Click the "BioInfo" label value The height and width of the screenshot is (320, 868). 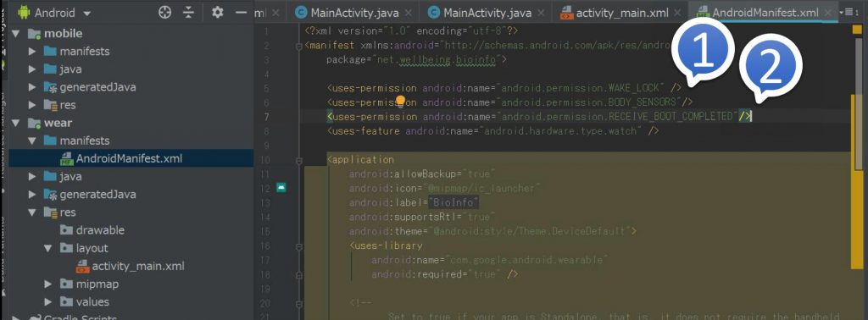click(453, 203)
